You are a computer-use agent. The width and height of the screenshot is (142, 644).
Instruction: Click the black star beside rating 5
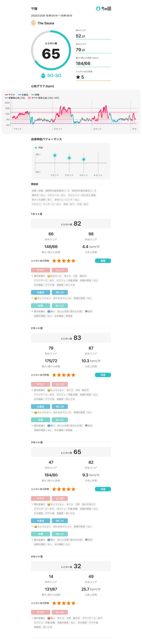pyautogui.click(x=78, y=77)
